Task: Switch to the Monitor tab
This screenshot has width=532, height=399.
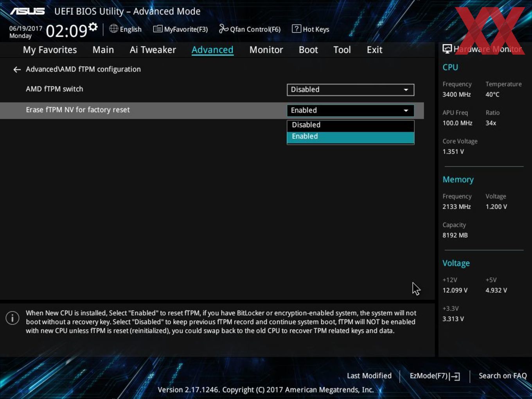Action: pos(266,50)
